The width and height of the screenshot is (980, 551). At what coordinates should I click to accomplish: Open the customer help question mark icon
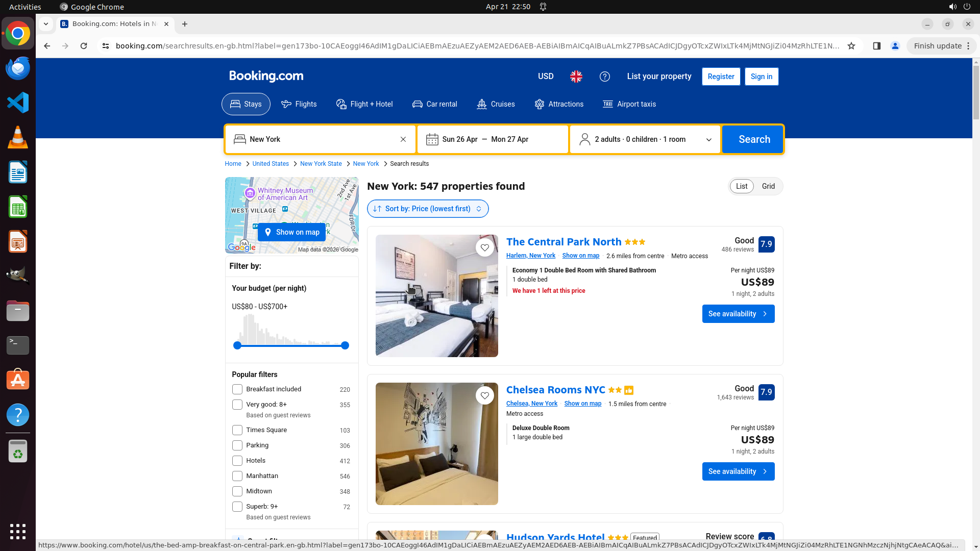[x=604, y=77]
